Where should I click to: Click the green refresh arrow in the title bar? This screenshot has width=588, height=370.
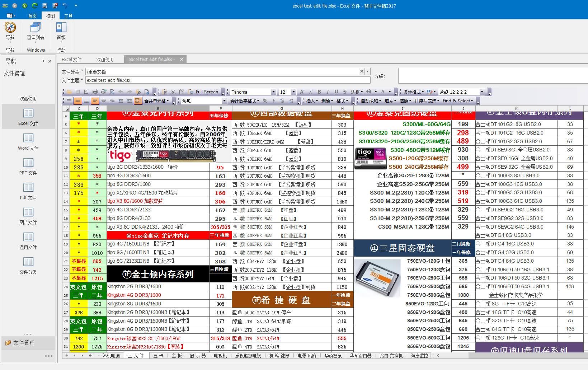tap(34, 6)
